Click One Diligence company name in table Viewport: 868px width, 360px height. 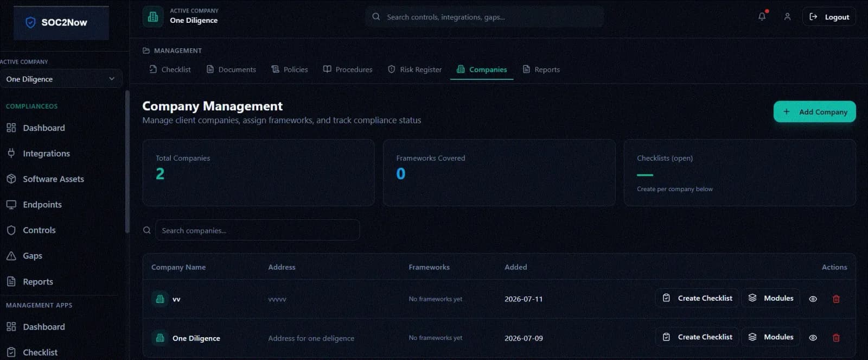(x=196, y=338)
